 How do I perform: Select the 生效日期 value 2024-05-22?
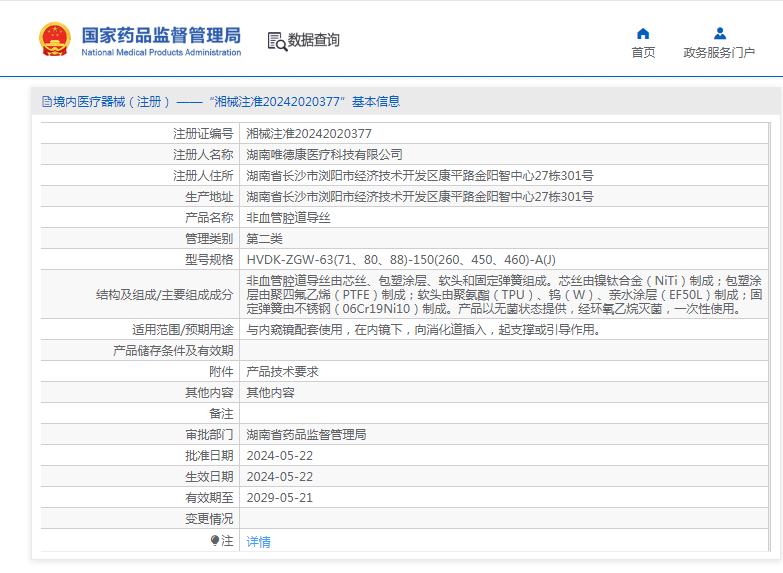pos(280,477)
